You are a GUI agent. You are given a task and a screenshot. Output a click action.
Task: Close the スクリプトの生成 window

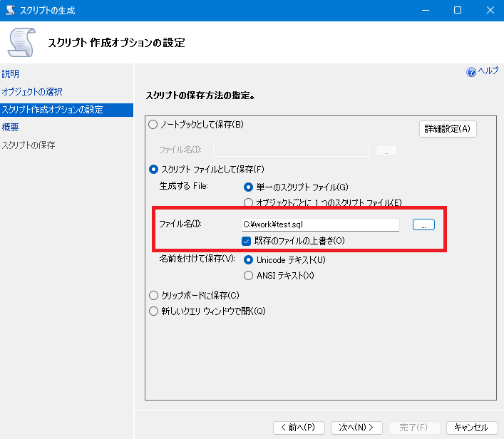tap(490, 10)
